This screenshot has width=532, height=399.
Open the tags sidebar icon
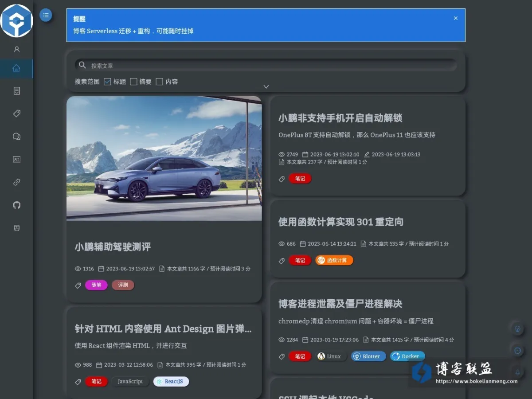(16, 113)
